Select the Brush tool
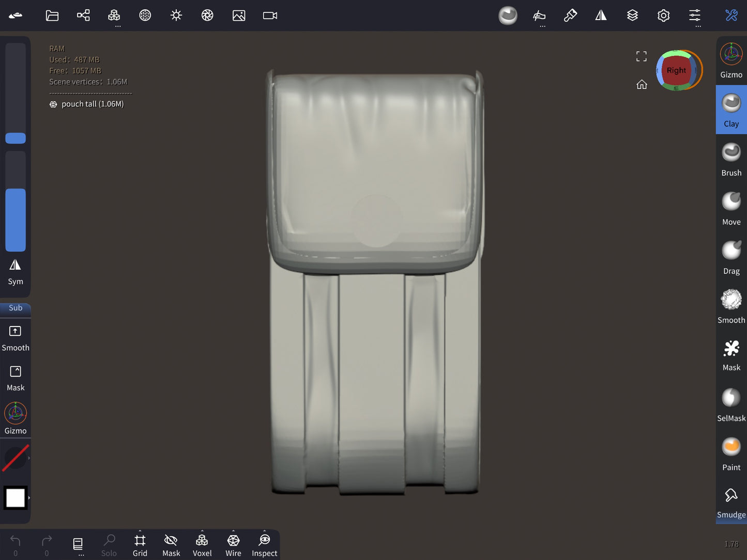The image size is (747, 560). (x=731, y=160)
